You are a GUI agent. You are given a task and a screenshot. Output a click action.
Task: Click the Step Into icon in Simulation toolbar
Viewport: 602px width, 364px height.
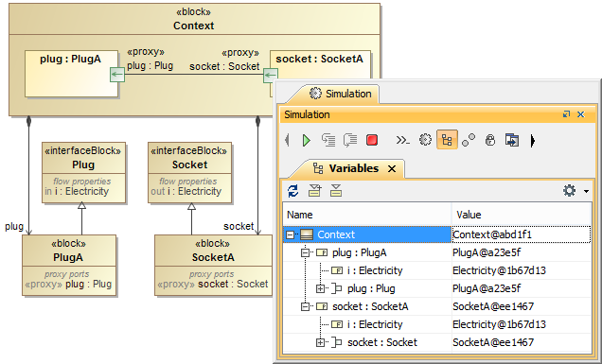click(x=328, y=140)
